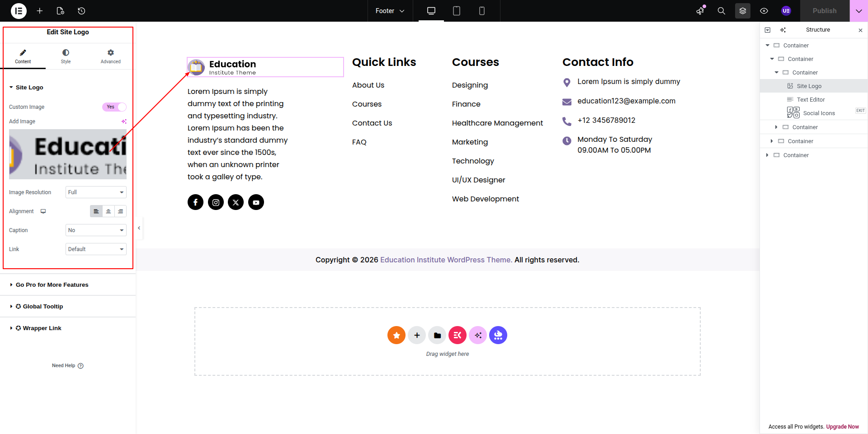Toggle the Custom Image switch off
Screen dimensions: 868x434
click(114, 107)
